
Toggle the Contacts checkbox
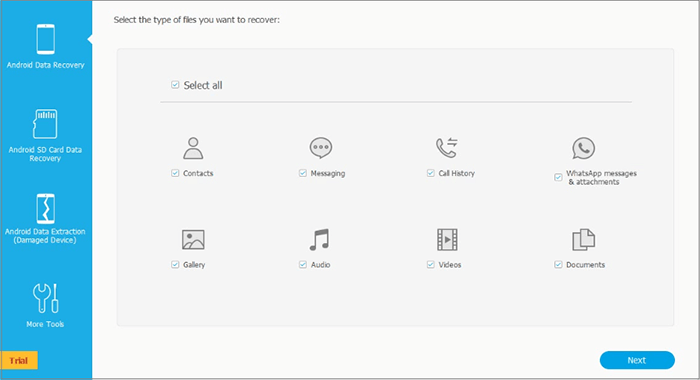pos(175,173)
